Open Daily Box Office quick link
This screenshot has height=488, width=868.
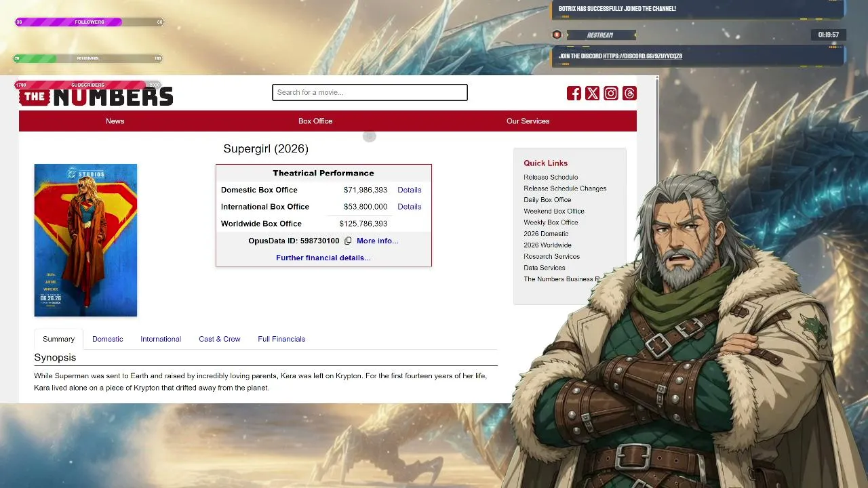tap(547, 200)
